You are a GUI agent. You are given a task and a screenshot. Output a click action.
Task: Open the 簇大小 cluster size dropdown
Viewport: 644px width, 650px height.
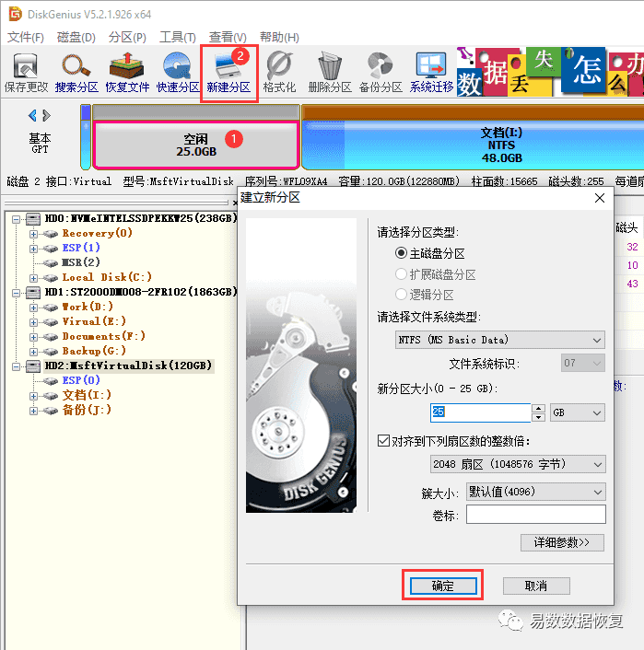point(535,492)
